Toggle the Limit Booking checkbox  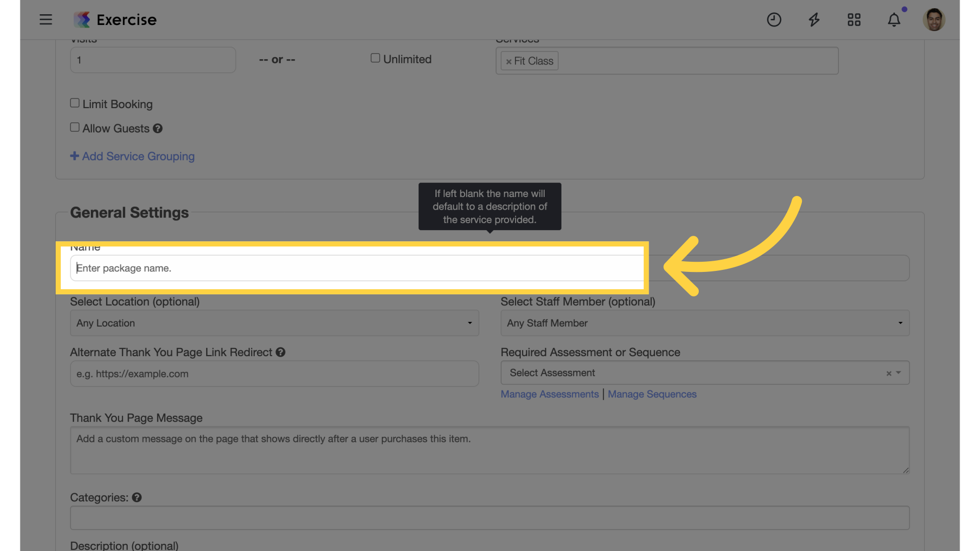pos(75,103)
